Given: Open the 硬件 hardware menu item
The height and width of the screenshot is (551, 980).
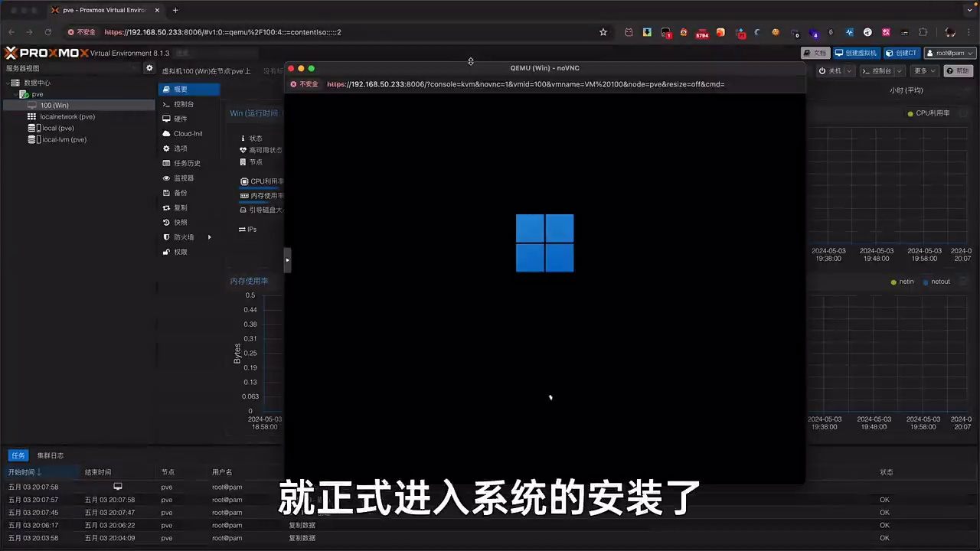Looking at the screenshot, I should [x=189, y=119].
